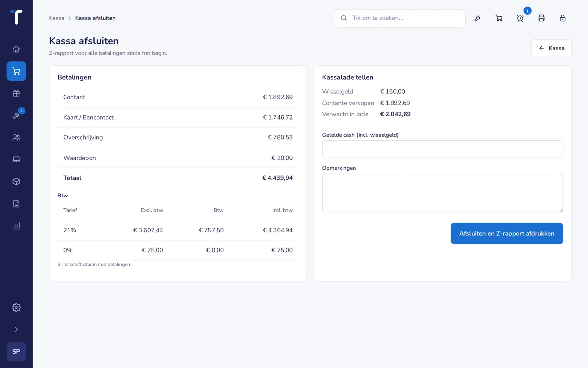Focus the 'Tik om te zoeken...' search field
This screenshot has height=368, width=588.
(400, 18)
